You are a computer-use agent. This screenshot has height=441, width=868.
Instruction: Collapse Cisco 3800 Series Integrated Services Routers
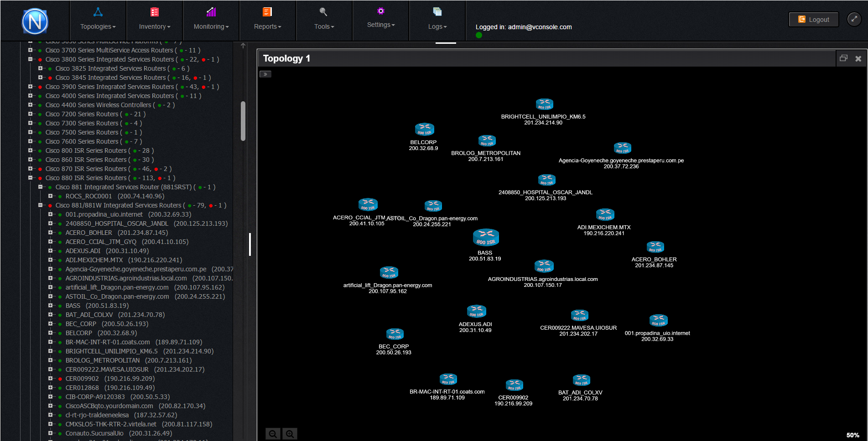coord(30,59)
